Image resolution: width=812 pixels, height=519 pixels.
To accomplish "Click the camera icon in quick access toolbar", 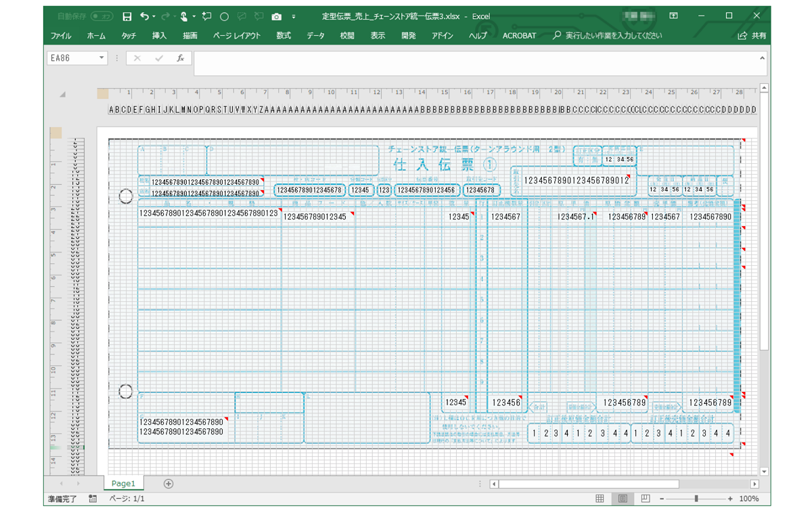I will (276, 16).
